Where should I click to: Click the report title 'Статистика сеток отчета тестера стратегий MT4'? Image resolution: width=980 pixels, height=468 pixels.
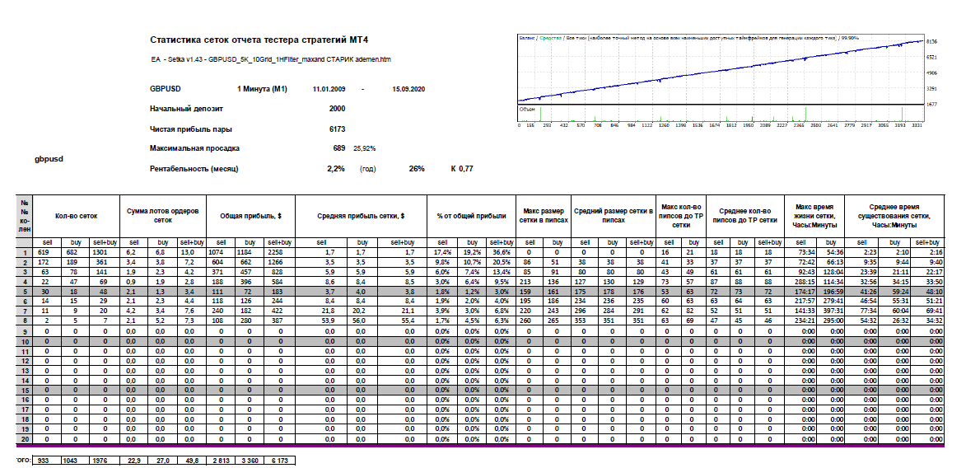[259, 40]
